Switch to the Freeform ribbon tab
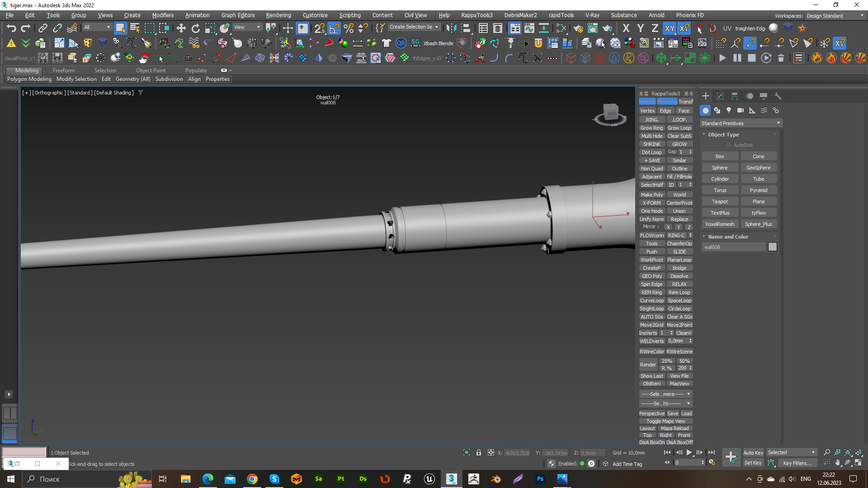Screen dimensions: 868x488 pyautogui.click(x=63, y=70)
